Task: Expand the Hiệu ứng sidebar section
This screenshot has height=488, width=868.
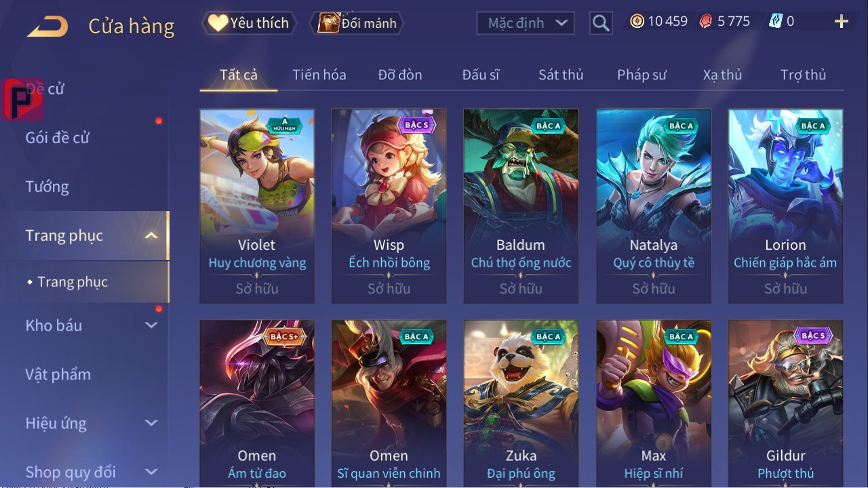Action: (x=151, y=423)
